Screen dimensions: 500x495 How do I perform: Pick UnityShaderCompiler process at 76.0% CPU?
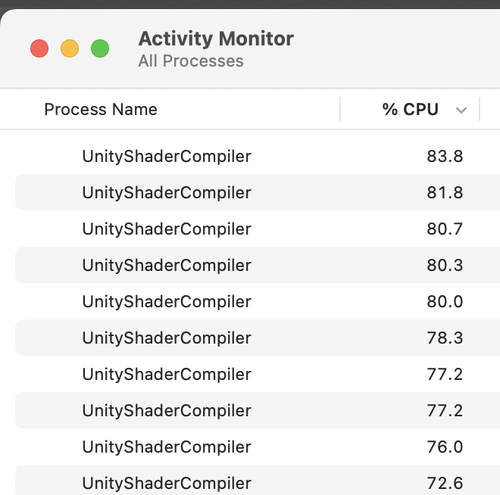pyautogui.click(x=257, y=447)
